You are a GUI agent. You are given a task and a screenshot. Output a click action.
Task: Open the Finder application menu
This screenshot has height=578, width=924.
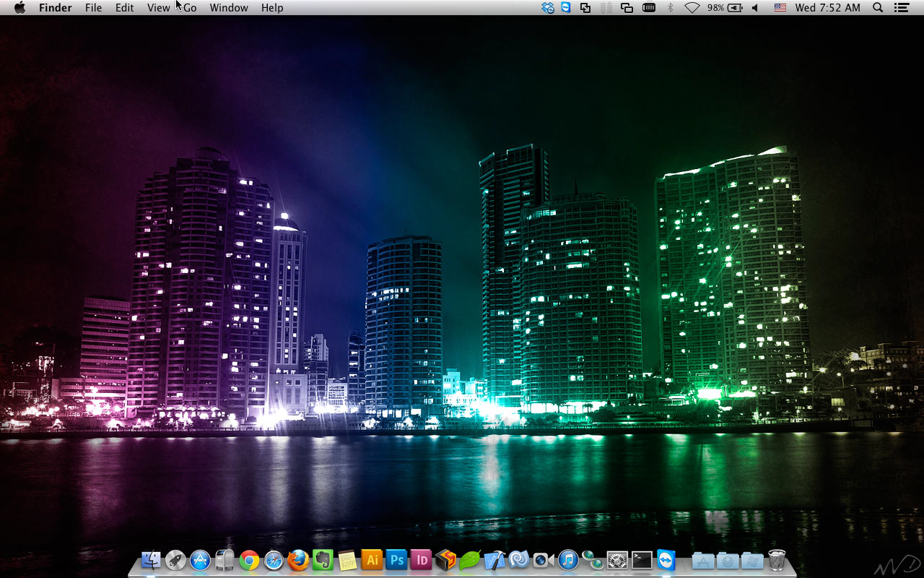56,7
